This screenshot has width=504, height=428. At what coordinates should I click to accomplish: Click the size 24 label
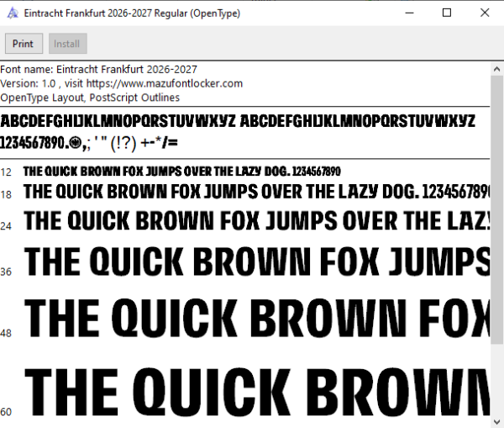tap(6, 226)
